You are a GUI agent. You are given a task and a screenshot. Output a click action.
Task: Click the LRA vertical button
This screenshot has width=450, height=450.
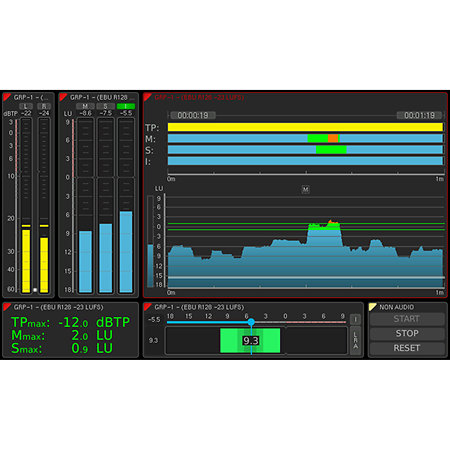(355, 340)
